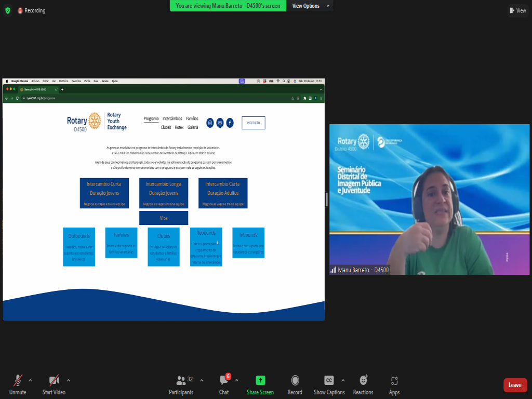
Task: Open the Chat panel
Action: pyautogui.click(x=224, y=384)
